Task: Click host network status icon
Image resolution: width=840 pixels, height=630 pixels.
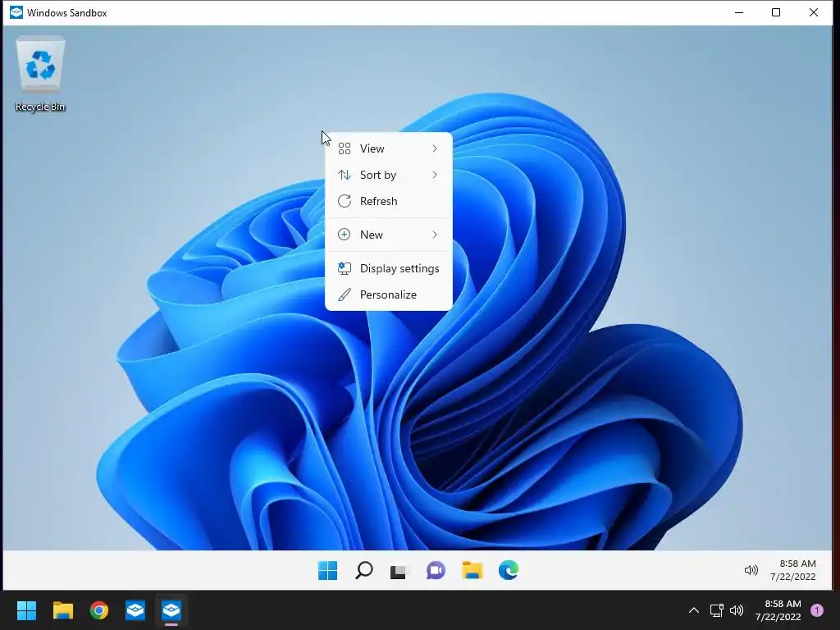Action: pos(716,610)
